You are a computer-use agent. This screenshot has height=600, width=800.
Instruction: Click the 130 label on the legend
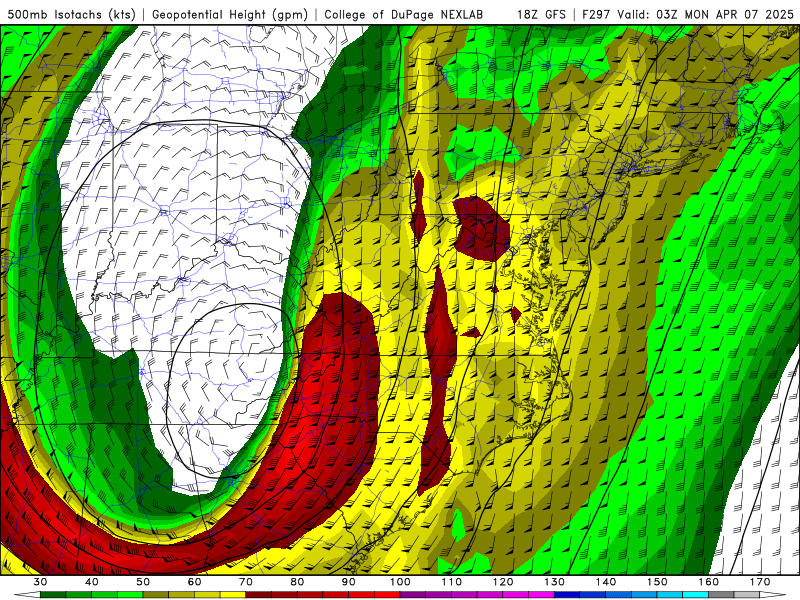(x=555, y=582)
